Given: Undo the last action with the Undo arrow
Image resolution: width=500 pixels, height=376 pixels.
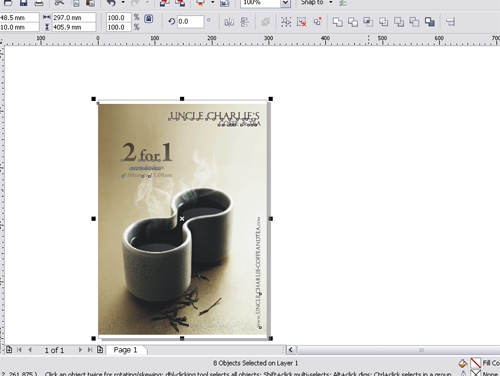Looking at the screenshot, I should click(111, 3).
